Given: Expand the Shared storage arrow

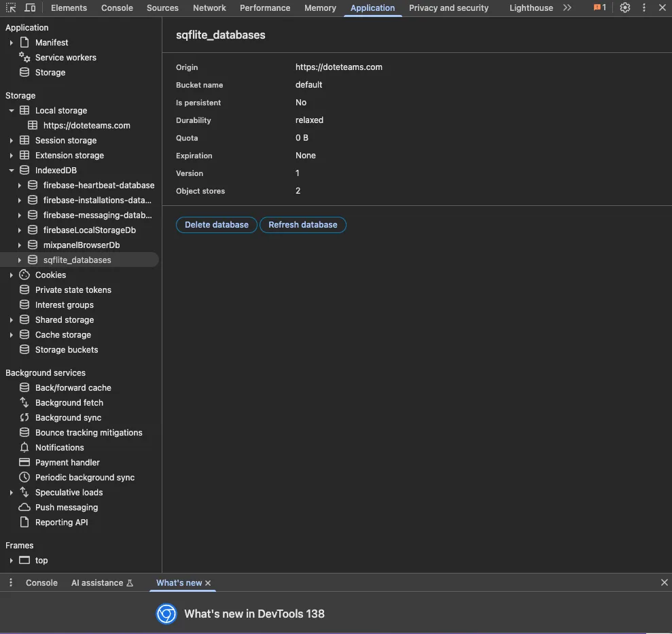Looking at the screenshot, I should 11,320.
